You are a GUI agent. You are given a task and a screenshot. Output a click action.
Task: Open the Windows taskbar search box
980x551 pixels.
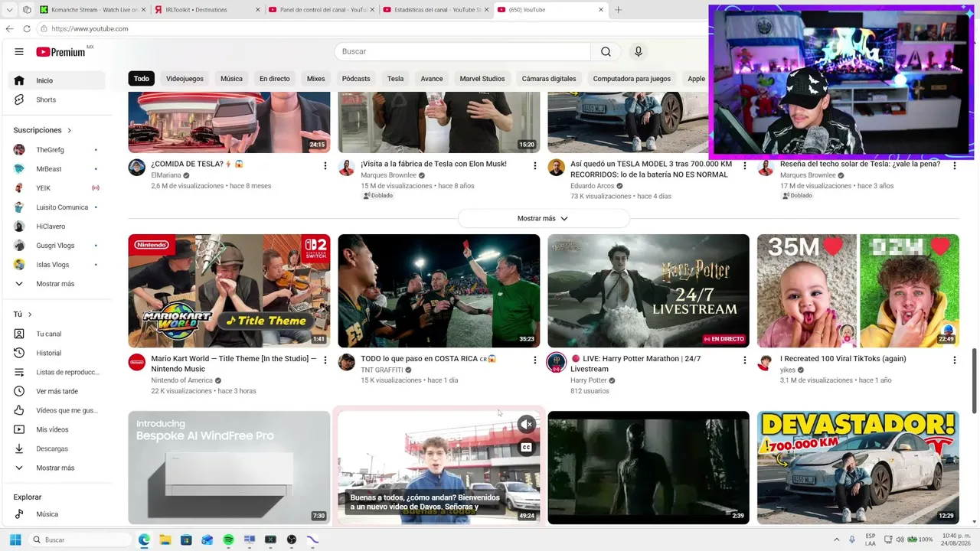pyautogui.click(x=80, y=540)
